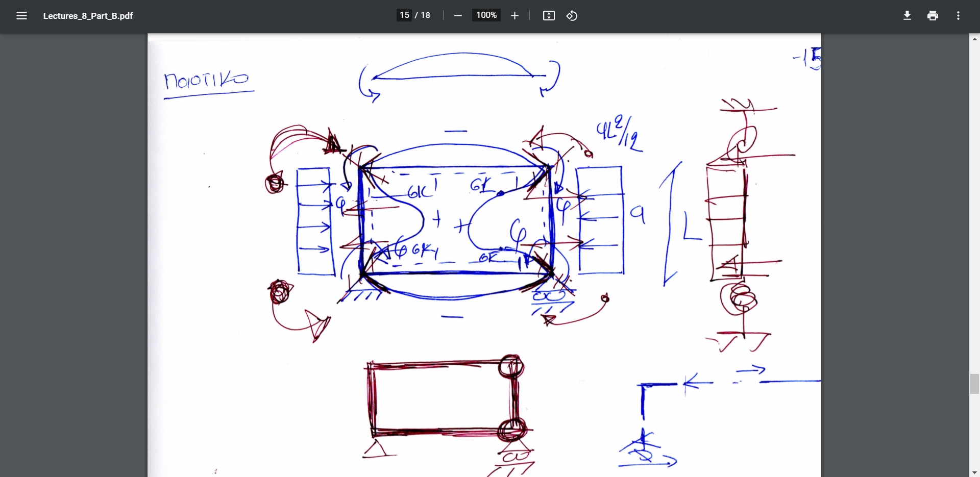Image resolution: width=980 pixels, height=477 pixels.
Task: Click the handwritten underlined heading on page
Action: (206, 82)
